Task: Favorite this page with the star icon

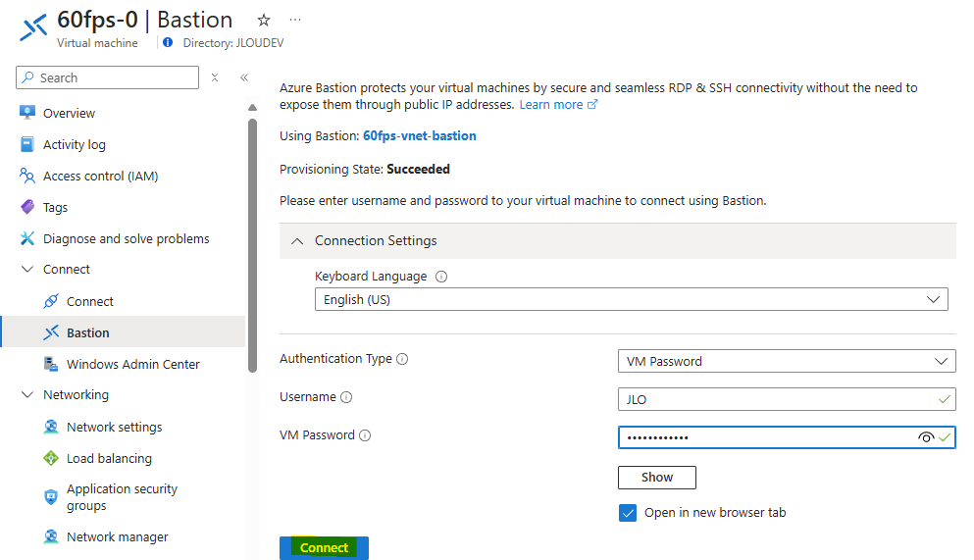Action: pos(264,21)
